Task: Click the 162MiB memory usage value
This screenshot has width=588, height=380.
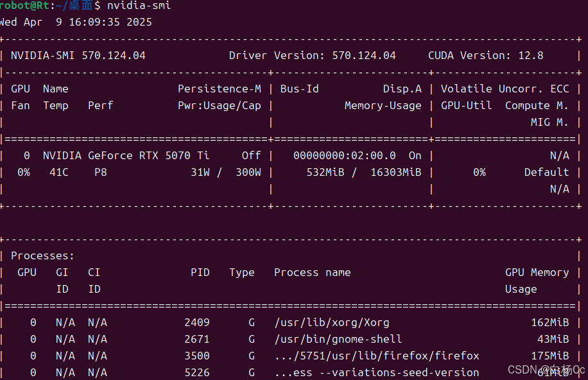Action: point(549,323)
